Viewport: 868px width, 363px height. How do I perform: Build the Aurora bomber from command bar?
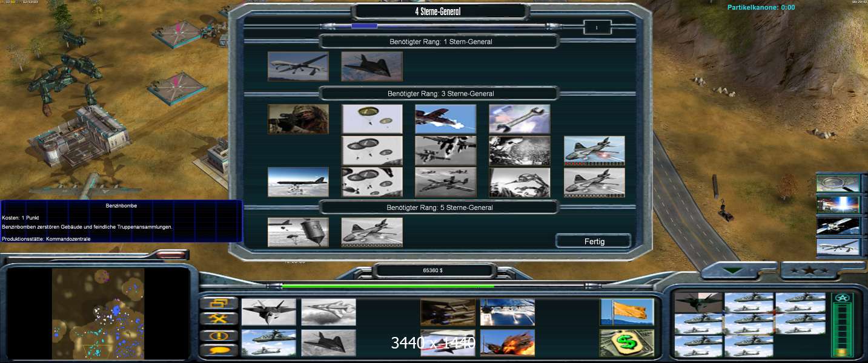pyautogui.click(x=328, y=312)
